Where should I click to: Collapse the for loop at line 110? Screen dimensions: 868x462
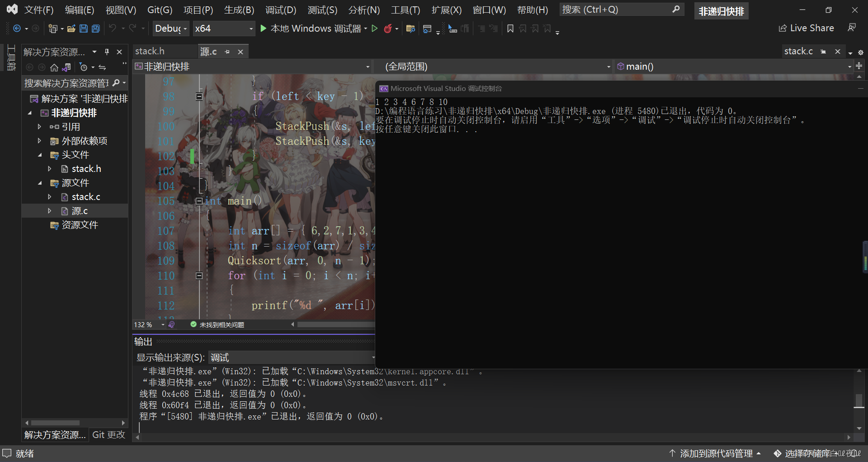(x=199, y=276)
